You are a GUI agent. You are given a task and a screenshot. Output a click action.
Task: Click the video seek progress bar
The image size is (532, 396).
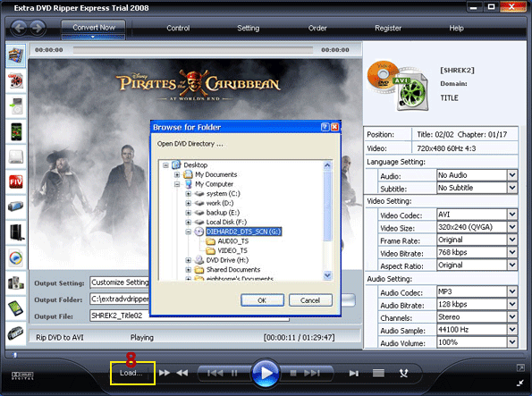(193, 50)
